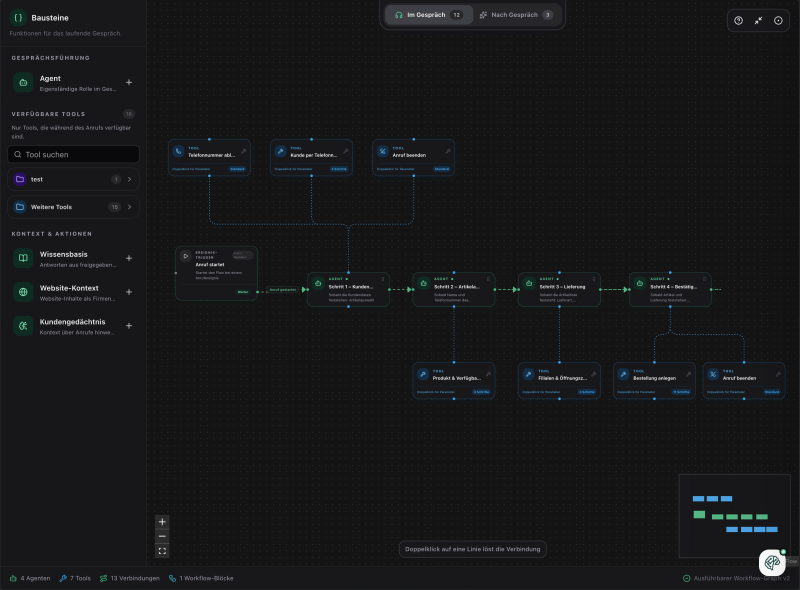Add an Agent block with plus

click(129, 82)
